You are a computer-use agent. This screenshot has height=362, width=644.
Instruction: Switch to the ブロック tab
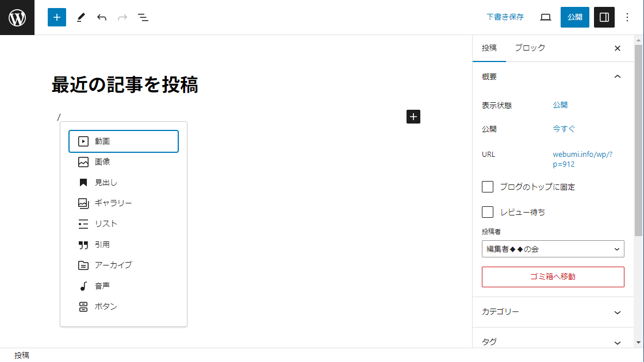click(x=530, y=48)
